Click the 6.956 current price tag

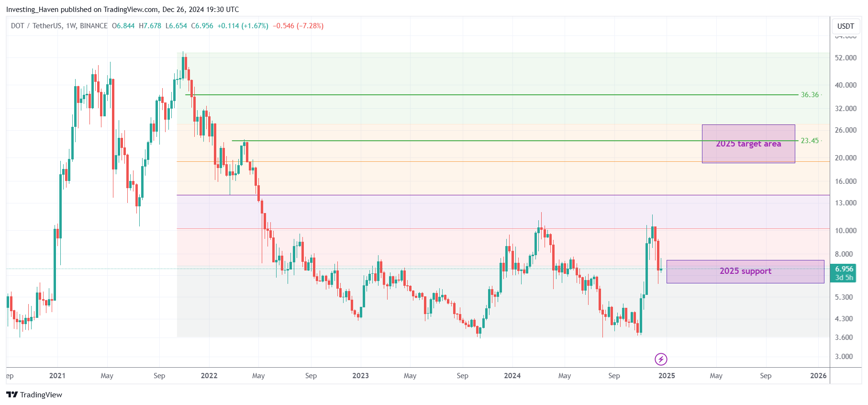point(845,269)
